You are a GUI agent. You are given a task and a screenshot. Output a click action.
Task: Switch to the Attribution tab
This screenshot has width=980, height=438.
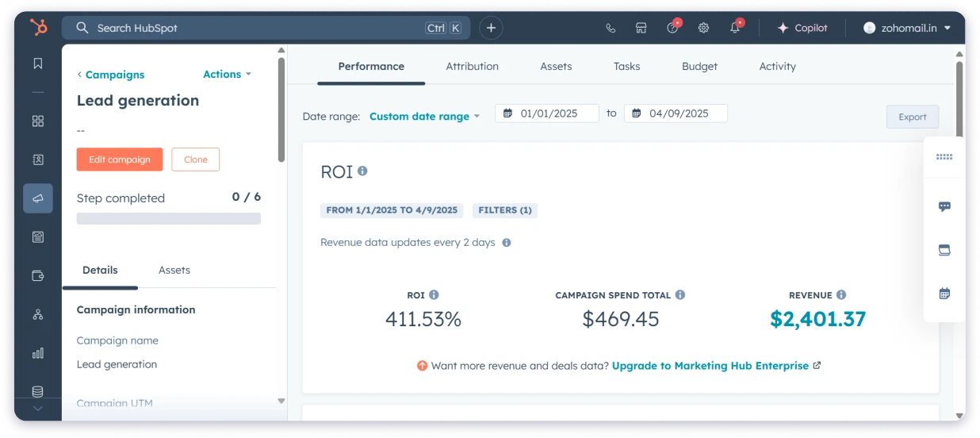[x=473, y=67]
